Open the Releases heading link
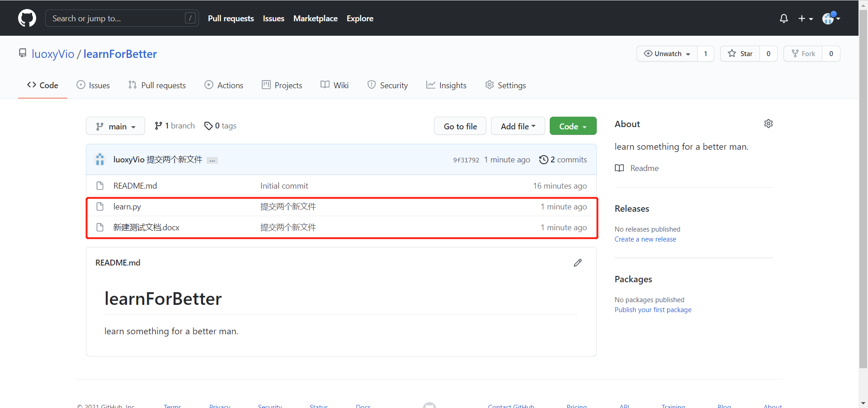The width and height of the screenshot is (868, 408). tap(632, 209)
